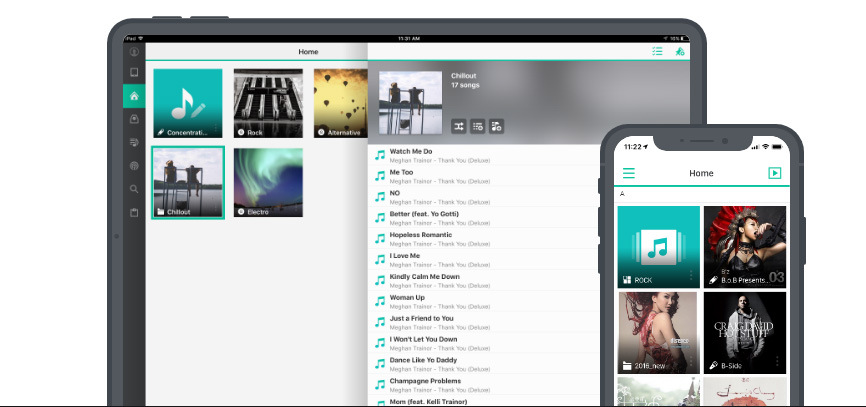Open the playlist queue icon in the sidebar
This screenshot has height=407, width=866.
tap(134, 142)
